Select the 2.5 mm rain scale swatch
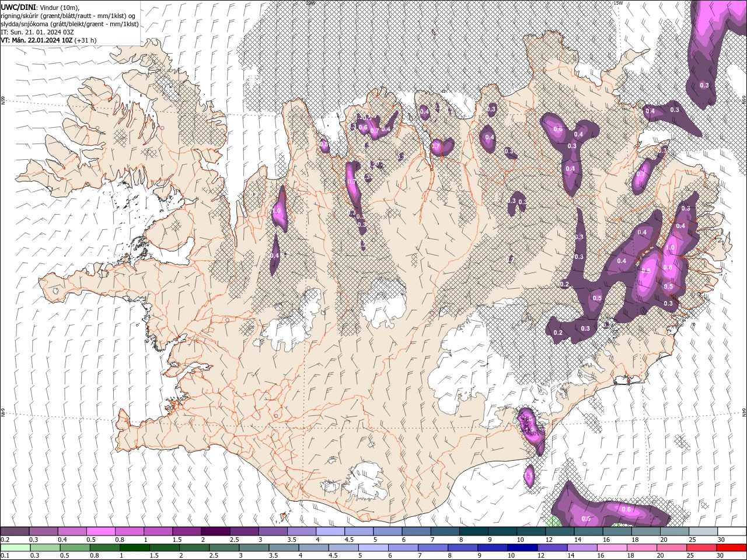Viewport: 747px width, 560px height. click(x=224, y=548)
